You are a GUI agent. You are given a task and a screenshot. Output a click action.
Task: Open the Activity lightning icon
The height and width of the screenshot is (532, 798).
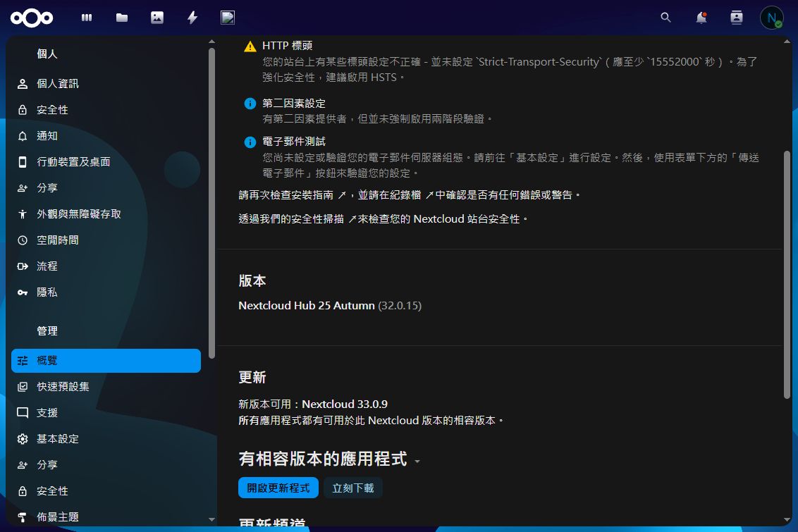(x=192, y=18)
